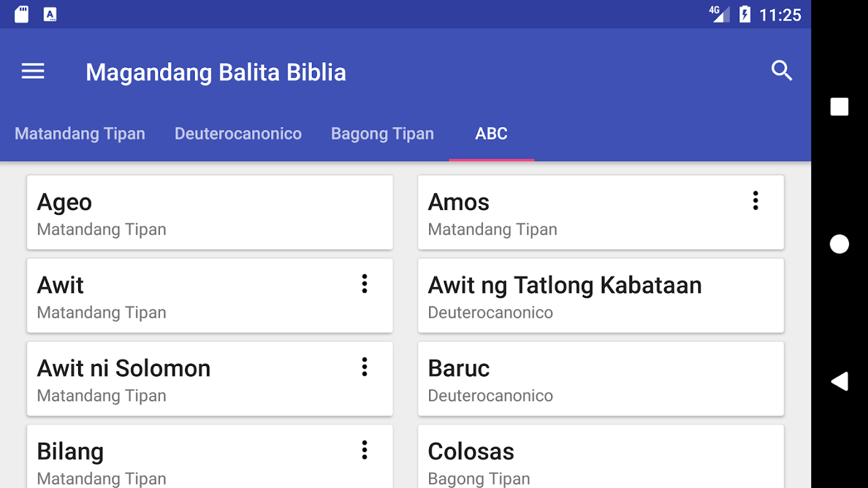Select the ABC alphabetical tab
This screenshot has height=488, width=868.
[x=491, y=134]
